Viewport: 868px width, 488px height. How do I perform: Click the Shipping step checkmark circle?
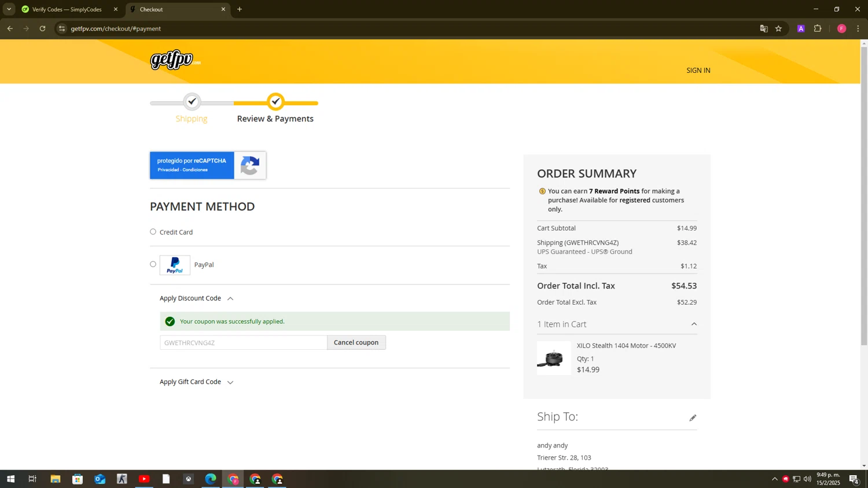pyautogui.click(x=192, y=102)
